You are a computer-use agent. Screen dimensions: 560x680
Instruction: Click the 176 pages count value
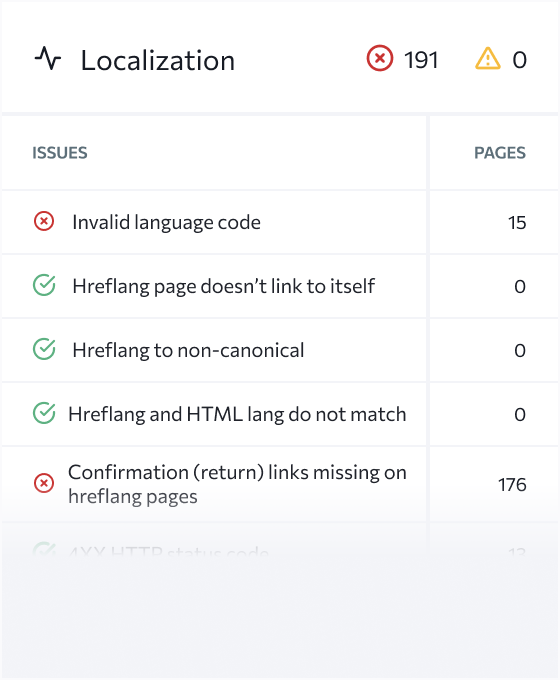[x=512, y=484]
